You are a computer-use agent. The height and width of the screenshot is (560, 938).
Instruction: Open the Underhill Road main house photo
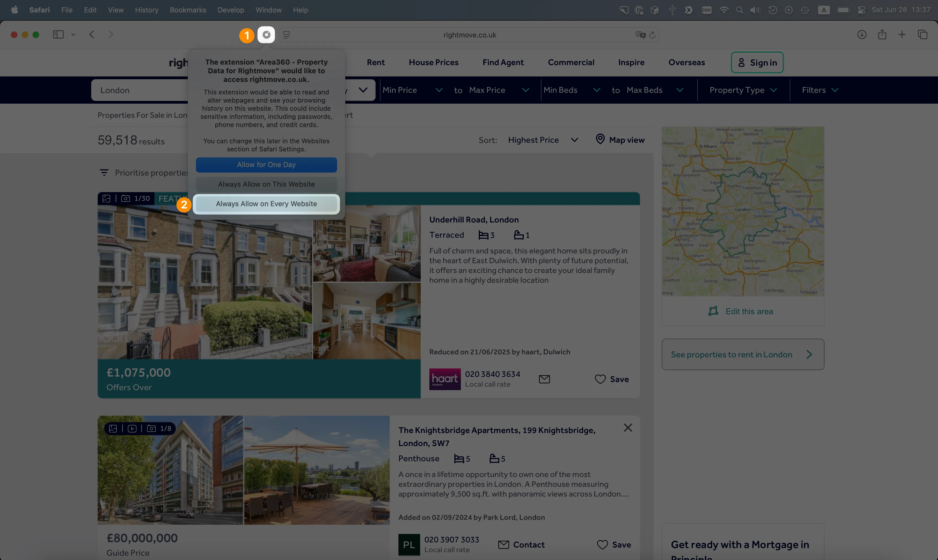tap(205, 282)
